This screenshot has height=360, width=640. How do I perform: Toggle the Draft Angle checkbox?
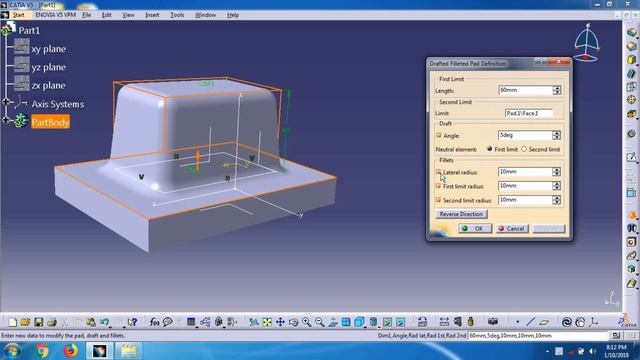click(439, 135)
